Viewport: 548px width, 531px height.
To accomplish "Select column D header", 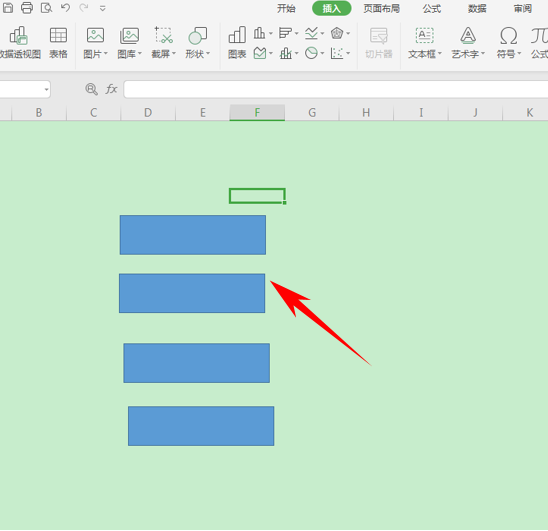I will point(148,113).
